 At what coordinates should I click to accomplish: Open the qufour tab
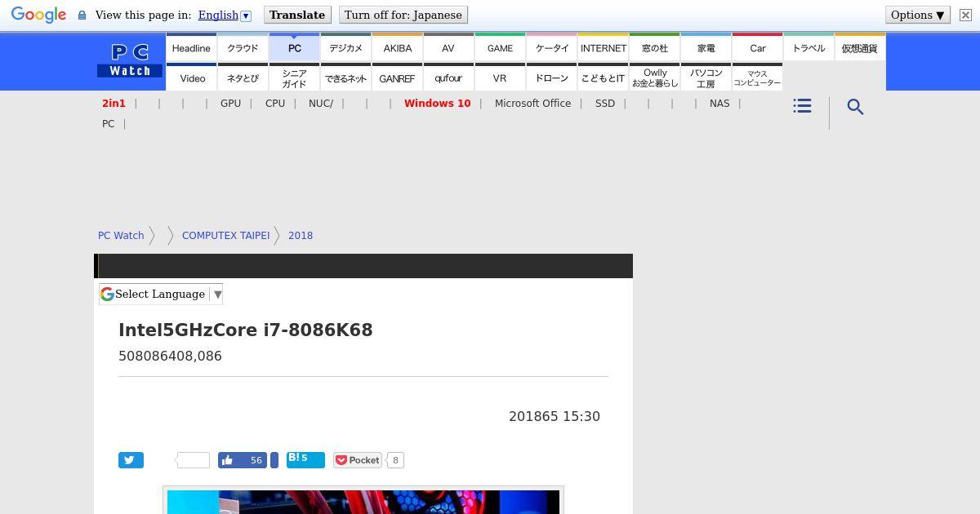pos(448,78)
